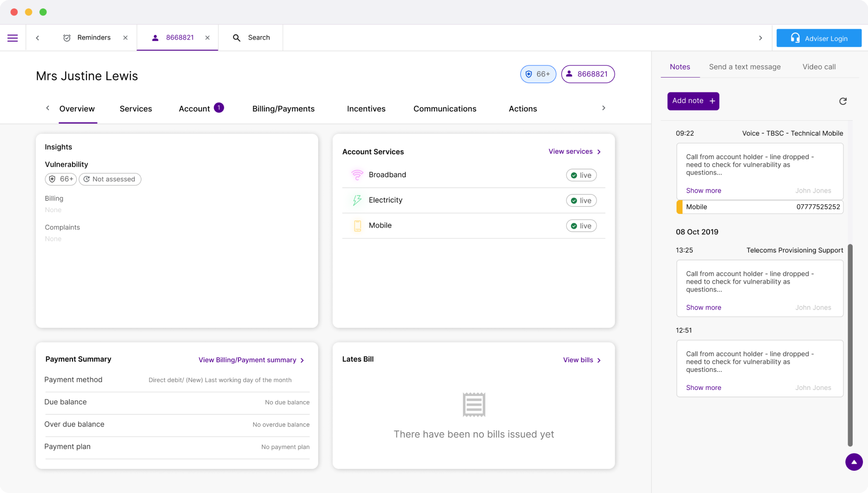Click the Reminders alarm clock icon

pyautogui.click(x=67, y=38)
